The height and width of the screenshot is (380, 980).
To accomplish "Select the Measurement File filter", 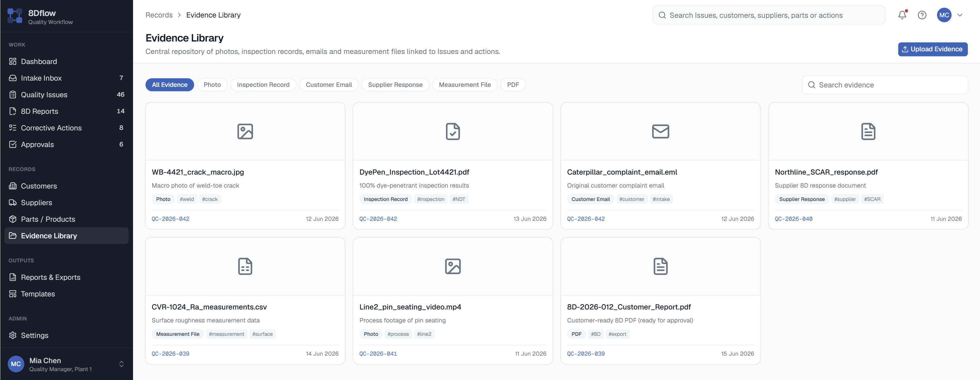I will pos(464,85).
